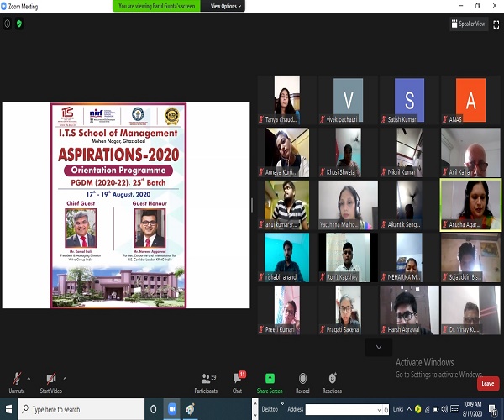Select anuj kumar's video tile
504x420 pixels.
pos(287,205)
